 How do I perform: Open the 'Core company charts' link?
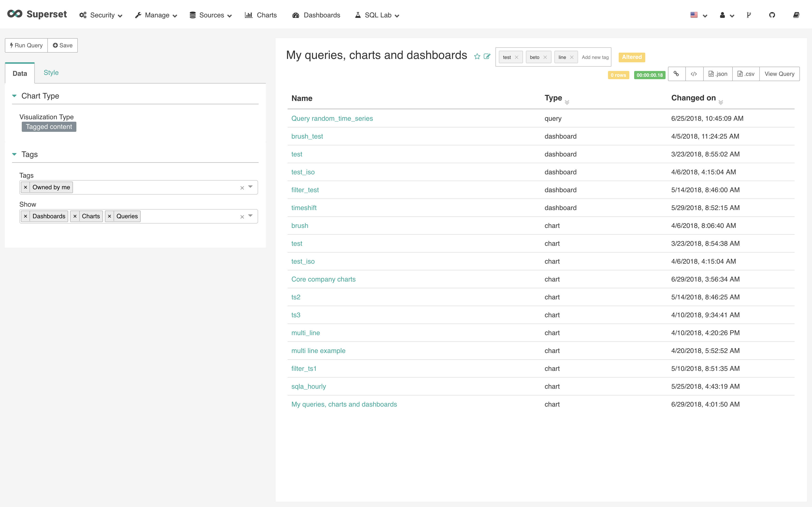(323, 279)
